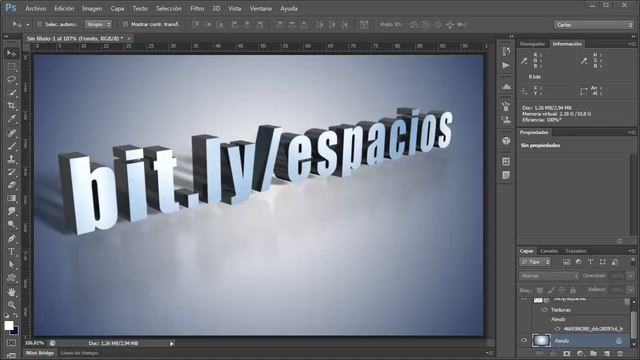Image resolution: width=640 pixels, height=360 pixels.
Task: Open the Actions panel play icon
Action: pos(506,65)
